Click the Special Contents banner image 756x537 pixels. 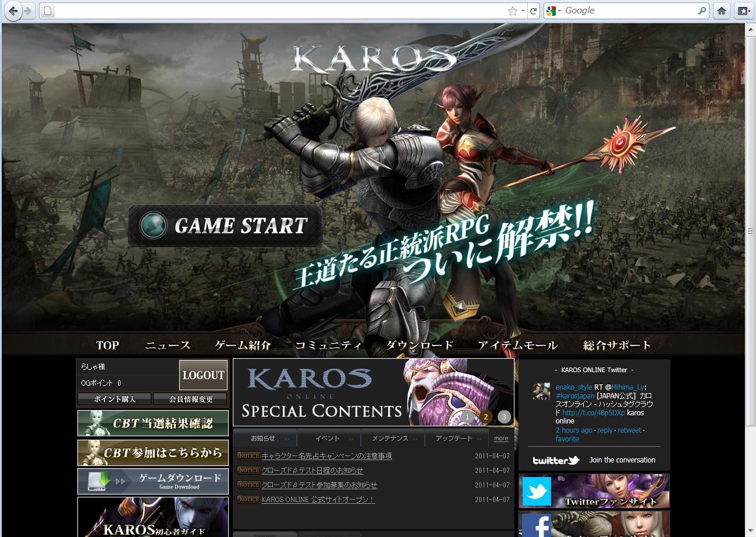(x=374, y=392)
